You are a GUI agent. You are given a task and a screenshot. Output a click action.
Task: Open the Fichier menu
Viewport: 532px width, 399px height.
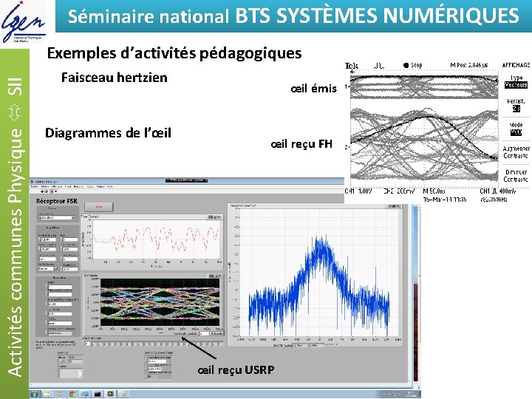(x=34, y=187)
